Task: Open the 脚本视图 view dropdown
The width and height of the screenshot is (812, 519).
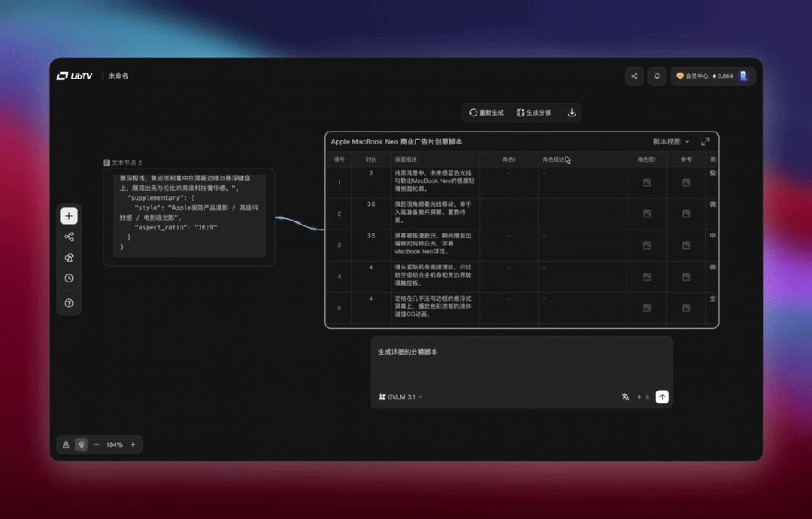Action: [x=671, y=141]
